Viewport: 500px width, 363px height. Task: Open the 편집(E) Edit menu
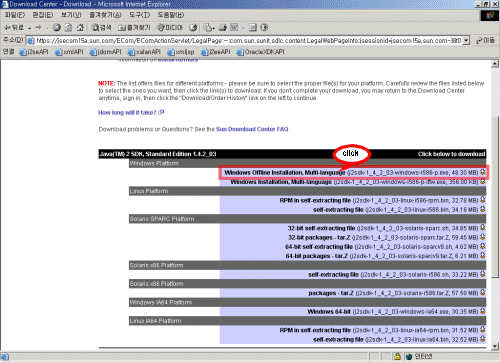[43, 15]
